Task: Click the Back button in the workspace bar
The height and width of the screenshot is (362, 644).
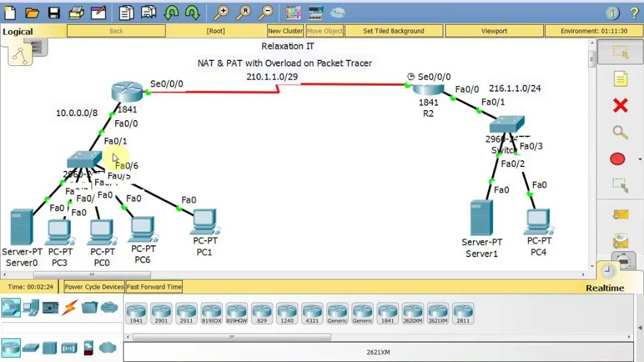Action: click(116, 31)
